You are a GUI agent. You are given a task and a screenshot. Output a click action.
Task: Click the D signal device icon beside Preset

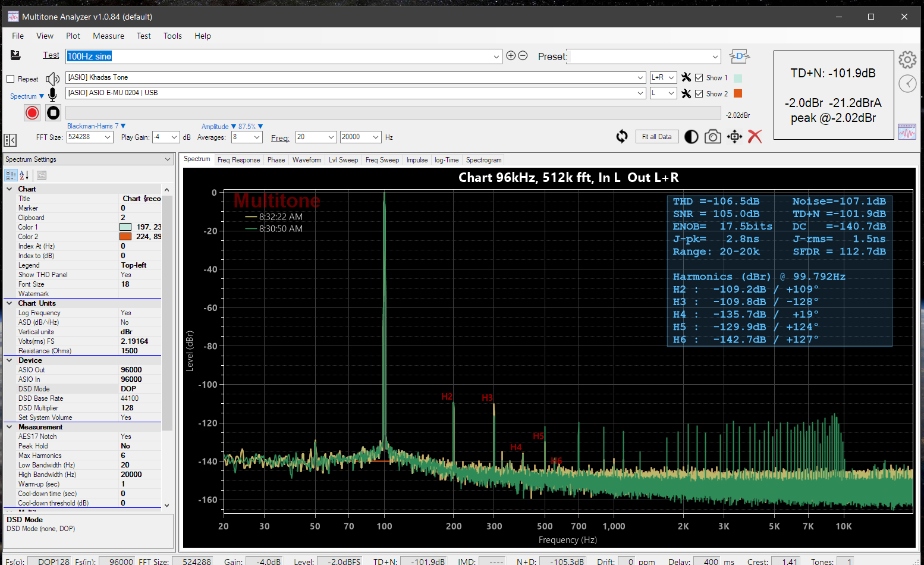click(739, 56)
